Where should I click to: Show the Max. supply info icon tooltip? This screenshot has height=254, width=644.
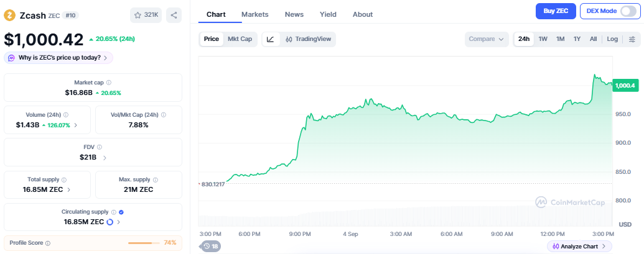(156, 179)
